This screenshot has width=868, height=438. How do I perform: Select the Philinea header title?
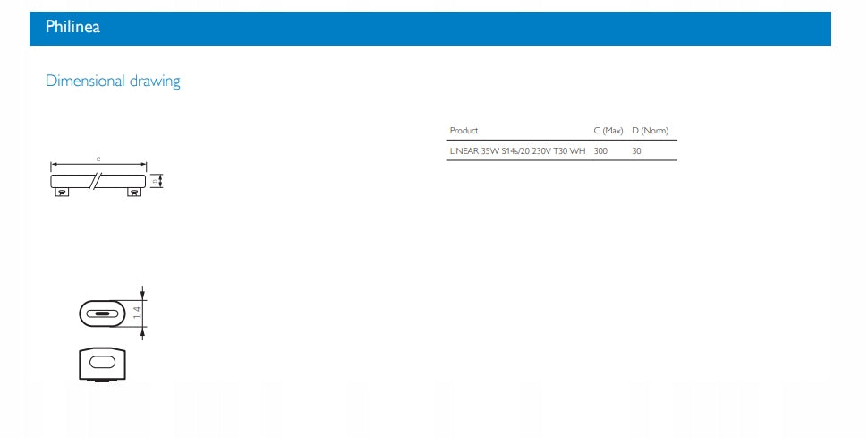[x=72, y=28]
